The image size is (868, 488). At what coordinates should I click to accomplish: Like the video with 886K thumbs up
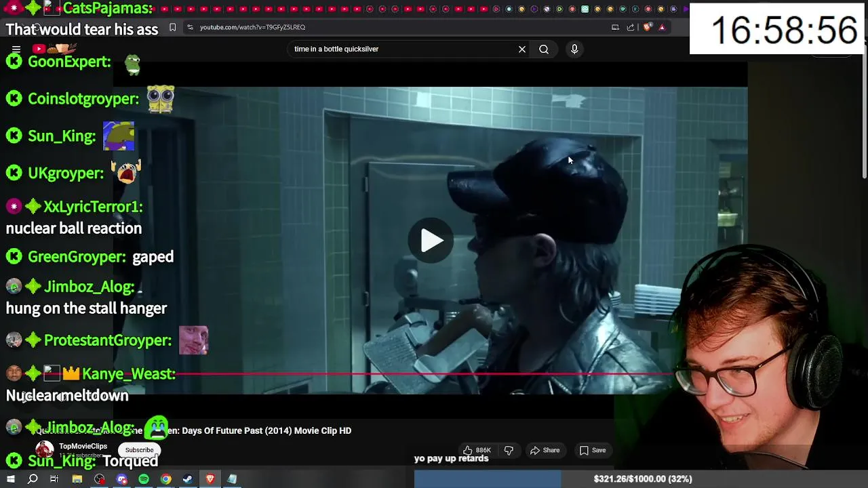[x=477, y=450]
